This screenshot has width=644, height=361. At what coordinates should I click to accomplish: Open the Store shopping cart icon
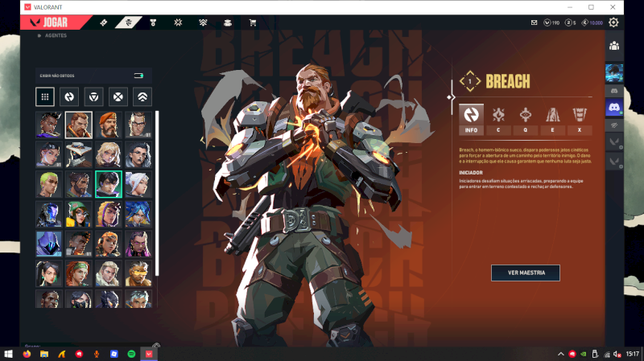(253, 23)
